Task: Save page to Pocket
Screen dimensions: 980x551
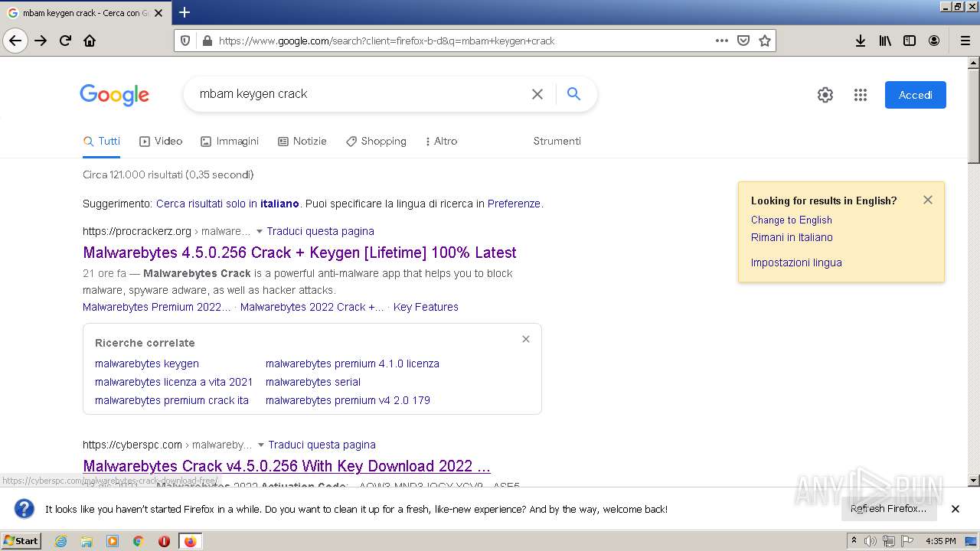Action: pos(743,41)
